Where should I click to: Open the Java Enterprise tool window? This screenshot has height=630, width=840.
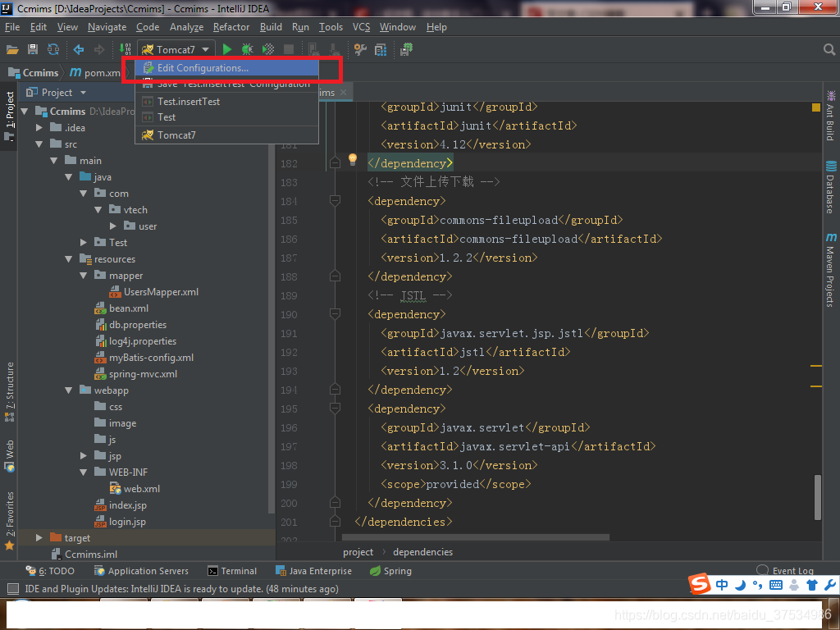[x=313, y=571]
